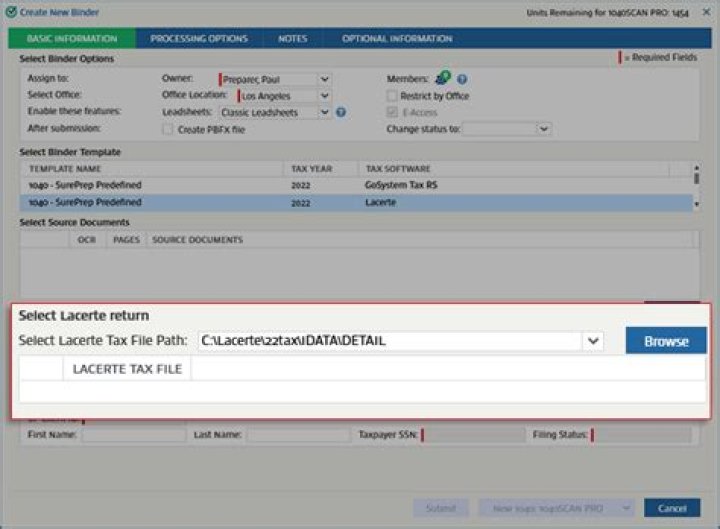Check the Create PBFX file option
Screen dimensions: 720x529
168,129
